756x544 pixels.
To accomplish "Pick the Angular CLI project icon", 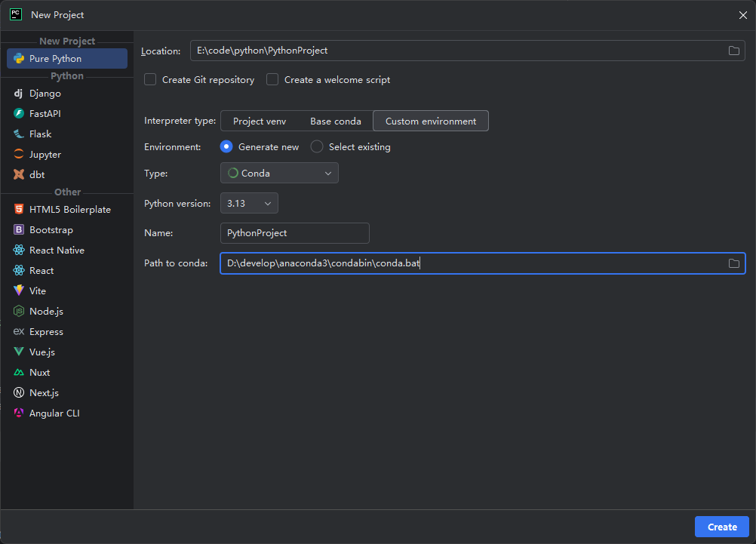I will pyautogui.click(x=18, y=413).
